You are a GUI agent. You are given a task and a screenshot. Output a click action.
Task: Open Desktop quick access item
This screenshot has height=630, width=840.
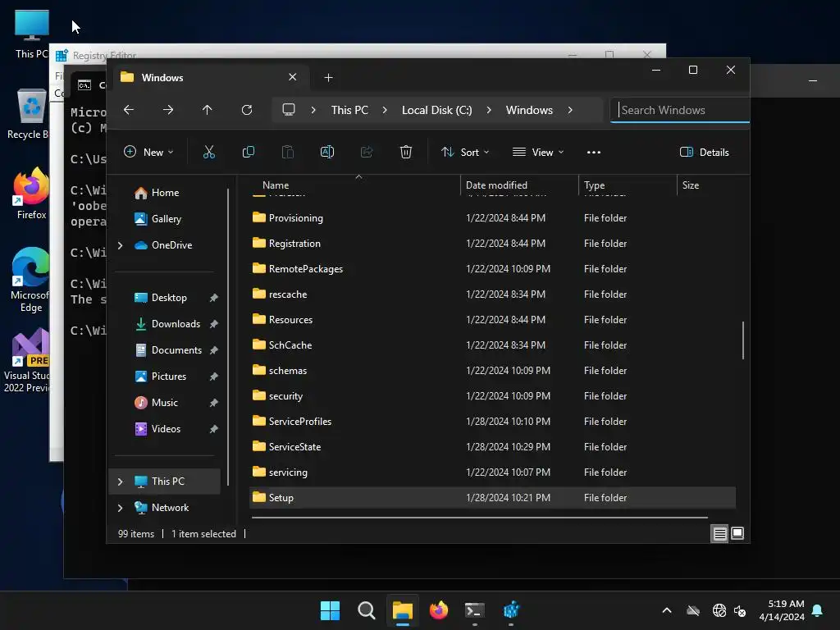(x=169, y=298)
